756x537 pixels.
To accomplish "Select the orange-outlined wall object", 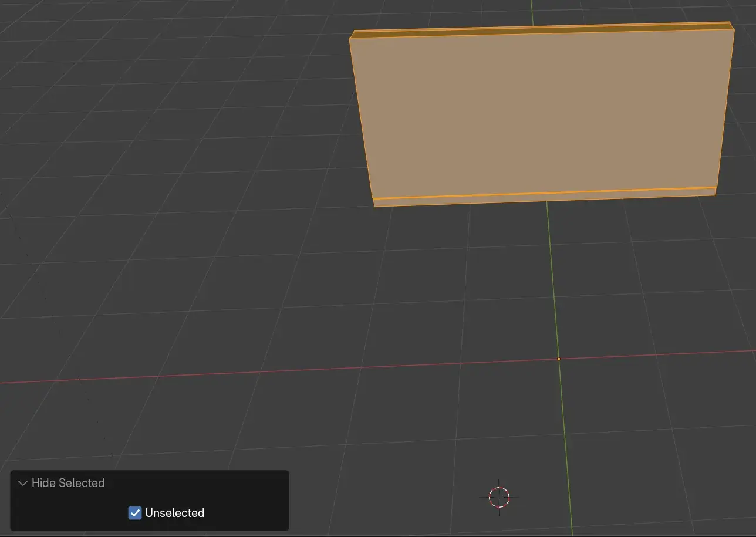I will 542,114.
